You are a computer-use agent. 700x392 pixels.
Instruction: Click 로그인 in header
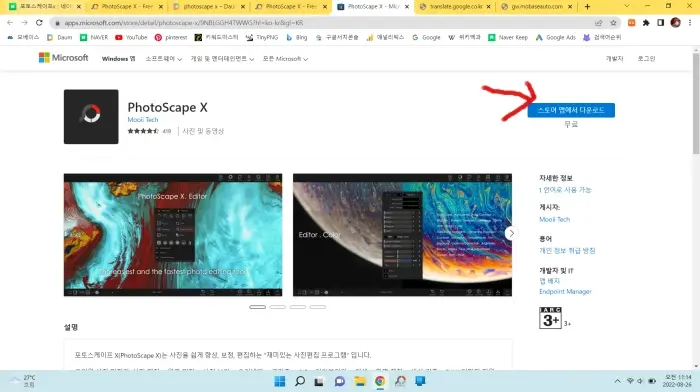(646, 58)
